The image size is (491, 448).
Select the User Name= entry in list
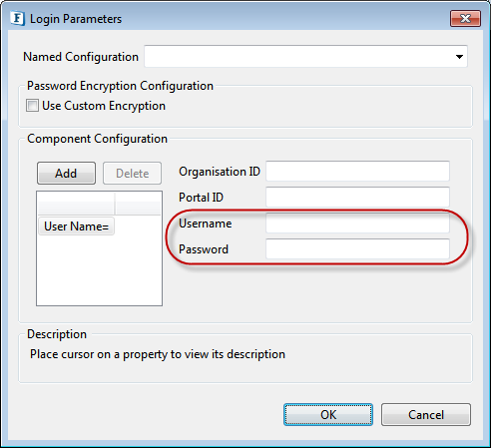click(x=77, y=226)
